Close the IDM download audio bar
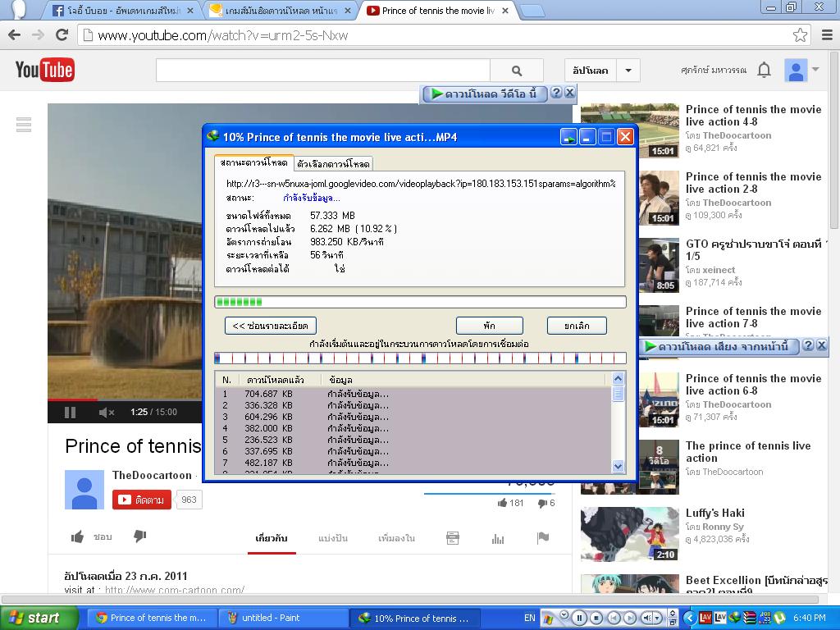 822,345
